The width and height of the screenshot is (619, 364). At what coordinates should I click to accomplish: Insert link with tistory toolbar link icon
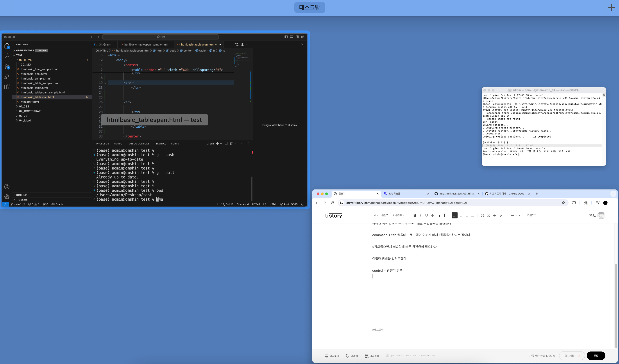point(500,215)
